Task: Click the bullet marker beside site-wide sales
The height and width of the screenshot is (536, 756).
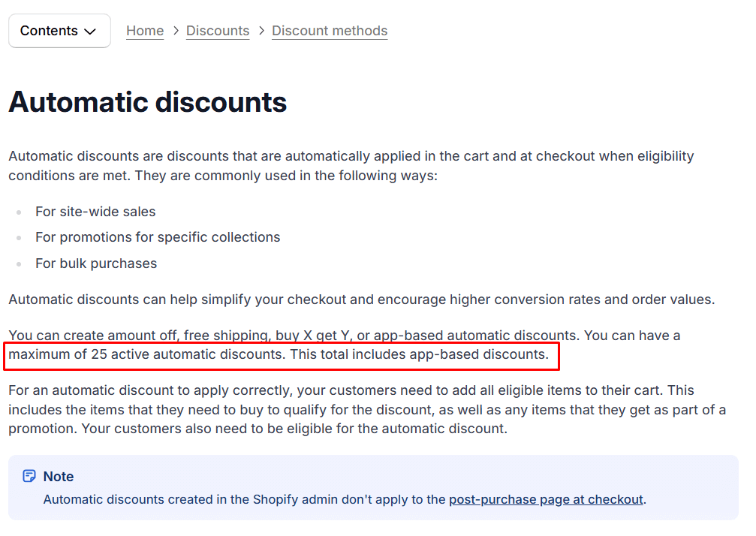Action: (x=18, y=212)
